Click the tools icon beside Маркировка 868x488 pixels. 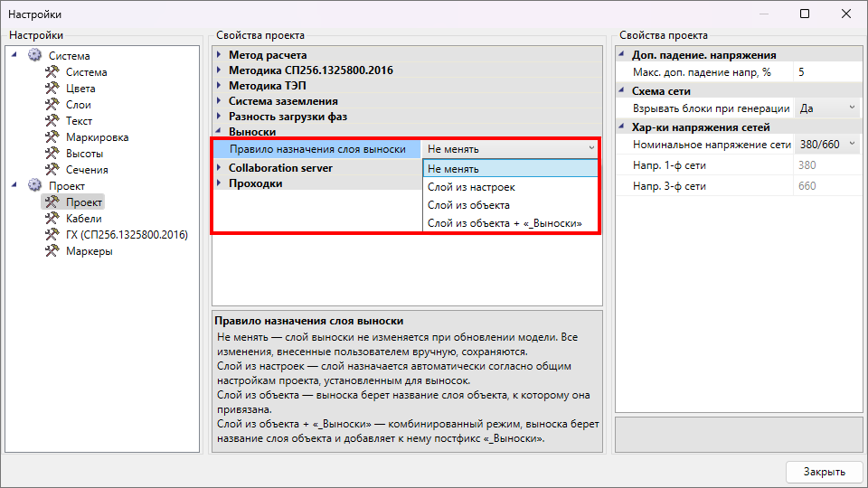tap(52, 136)
